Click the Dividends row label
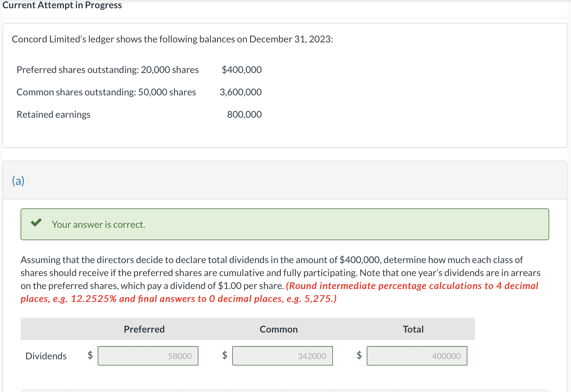Viewport: 571px width, 392px height. (46, 356)
